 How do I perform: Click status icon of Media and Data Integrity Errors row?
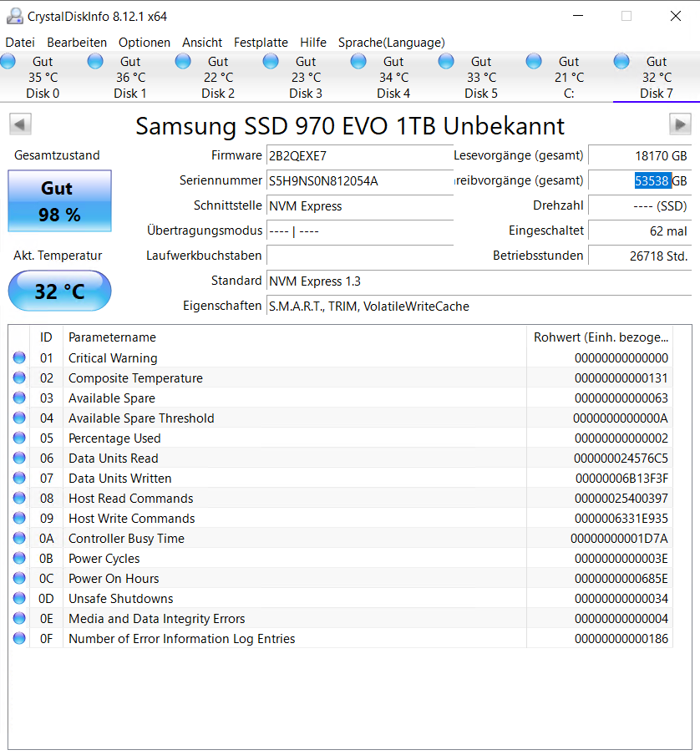tap(19, 618)
